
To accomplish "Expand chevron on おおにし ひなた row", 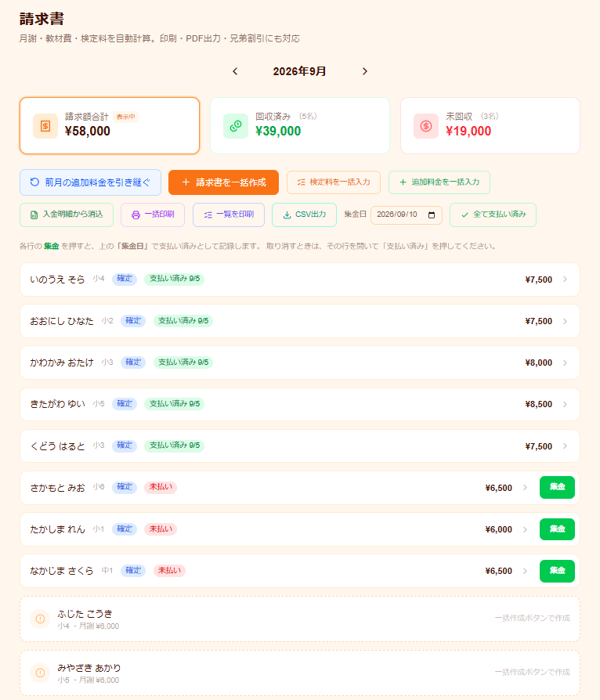I will pos(566,322).
